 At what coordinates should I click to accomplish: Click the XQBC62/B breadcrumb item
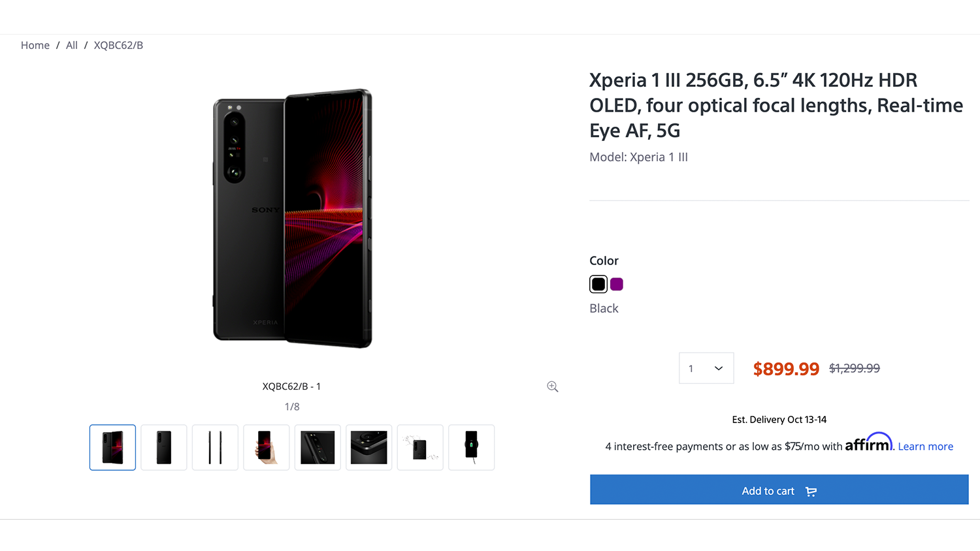tap(118, 45)
